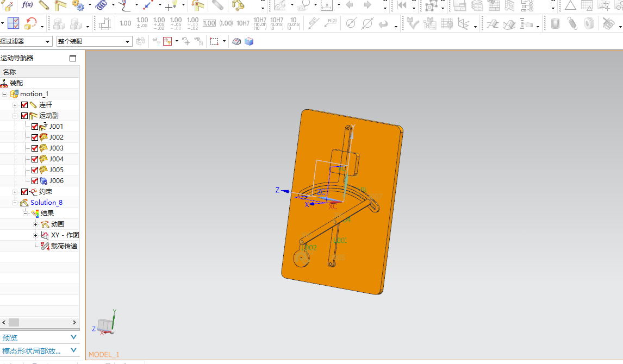This screenshot has width=623, height=364.
Task: Open the 整个装配 scope dropdown
Action: pos(128,41)
